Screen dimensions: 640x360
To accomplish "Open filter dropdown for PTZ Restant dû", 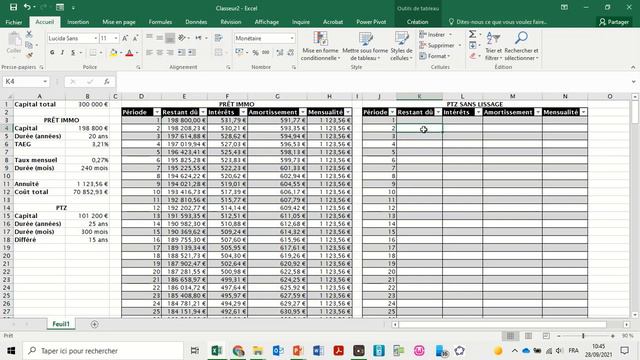I will tap(438, 112).
